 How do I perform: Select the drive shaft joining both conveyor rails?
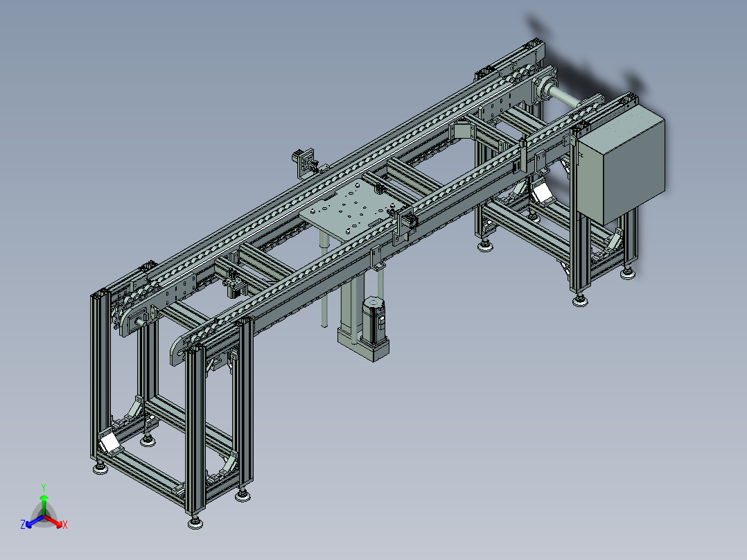click(x=565, y=96)
